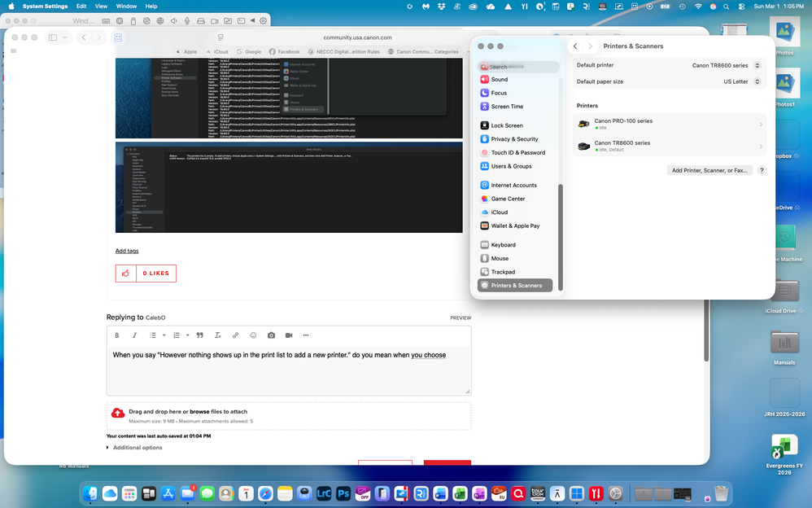Image resolution: width=812 pixels, height=508 pixels.
Task: Click the clear formatting icon in the editor
Action: pyautogui.click(x=218, y=335)
